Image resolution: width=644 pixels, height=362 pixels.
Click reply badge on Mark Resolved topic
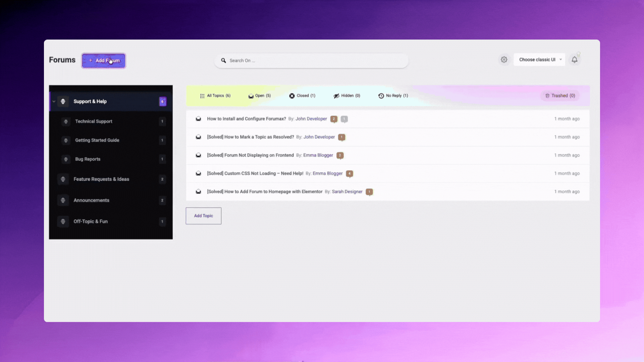pyautogui.click(x=342, y=137)
